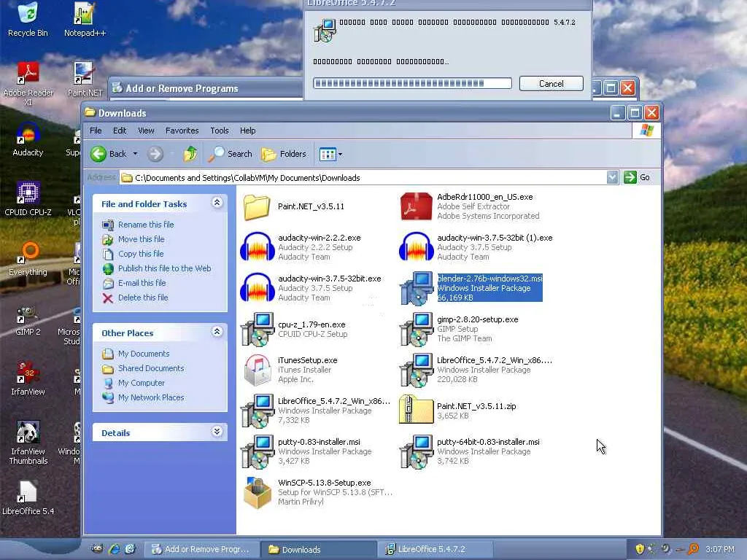The width and height of the screenshot is (747, 560).
Task: Select the WinSCP-5.13.8-Setup.exe icon
Action: coord(257,492)
